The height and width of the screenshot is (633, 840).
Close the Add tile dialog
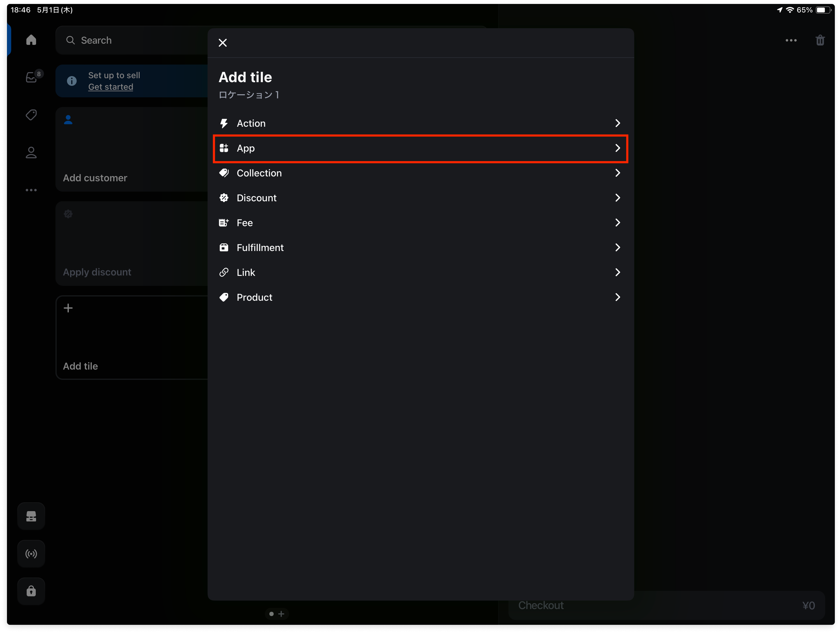pyautogui.click(x=222, y=42)
